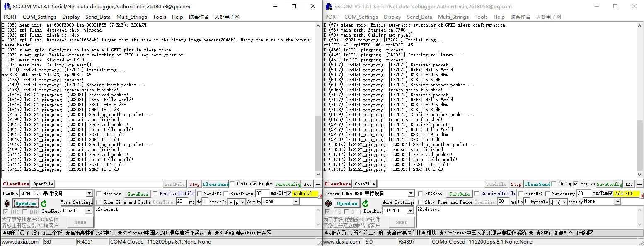The image size is (644, 246).
Task: Open the COM4 port number dropdown
Action: [89, 194]
